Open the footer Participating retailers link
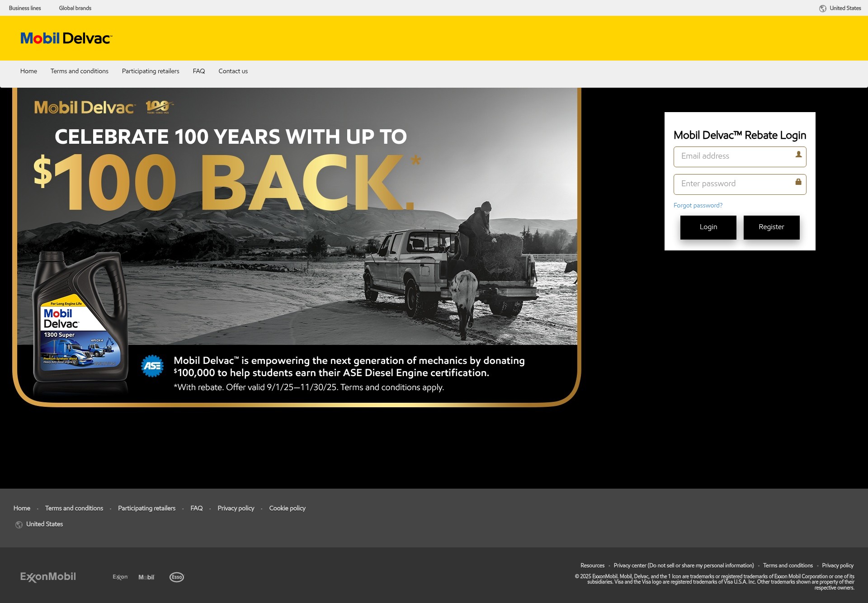Viewport: 868px width, 603px height. coord(146,508)
